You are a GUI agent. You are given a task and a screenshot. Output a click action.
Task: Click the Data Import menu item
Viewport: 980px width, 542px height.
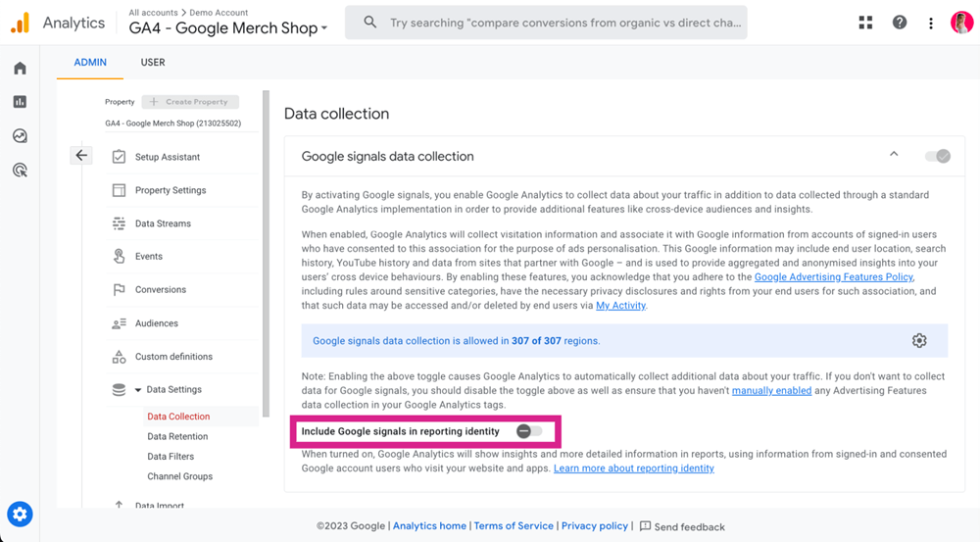[160, 505]
